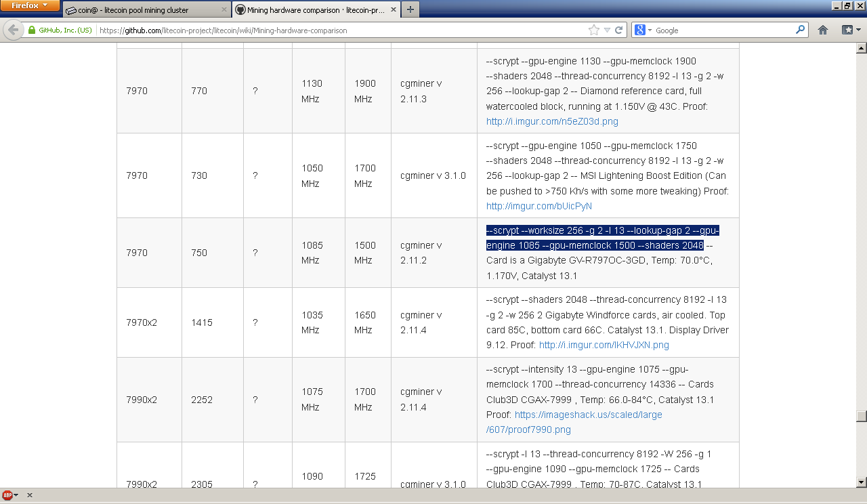Screen dimensions: 867x504
Task: Click the Google search input field
Action: click(x=724, y=30)
